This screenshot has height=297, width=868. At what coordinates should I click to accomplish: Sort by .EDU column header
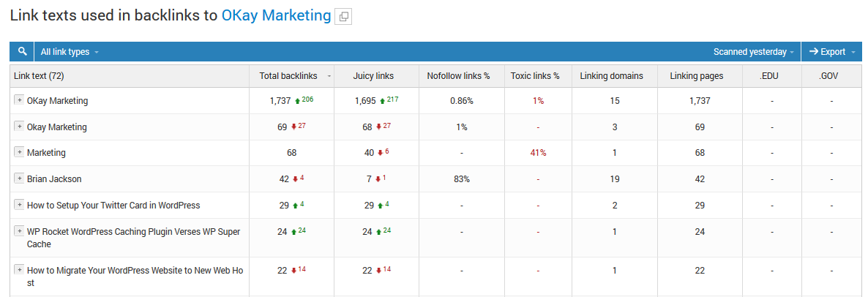pos(769,76)
